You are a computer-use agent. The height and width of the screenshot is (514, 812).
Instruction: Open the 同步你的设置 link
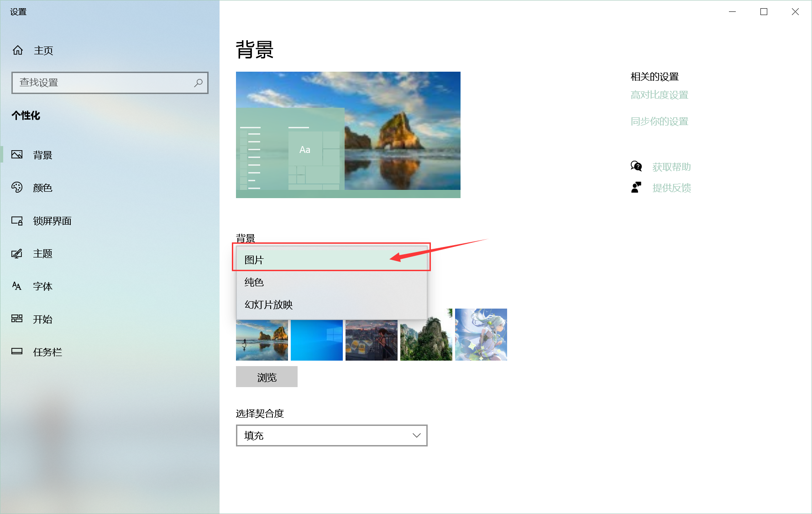click(x=659, y=121)
